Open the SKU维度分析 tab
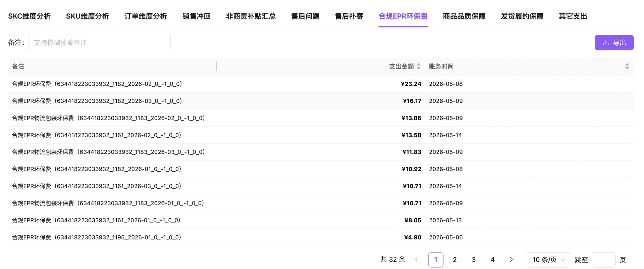644x269 pixels. point(88,16)
